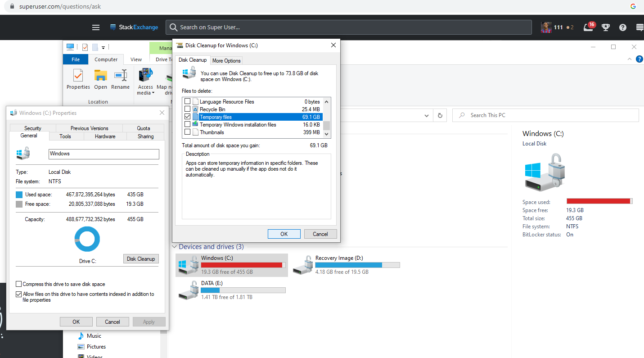Check the Language Resource Files checkbox
The width and height of the screenshot is (644, 358).
click(x=187, y=102)
